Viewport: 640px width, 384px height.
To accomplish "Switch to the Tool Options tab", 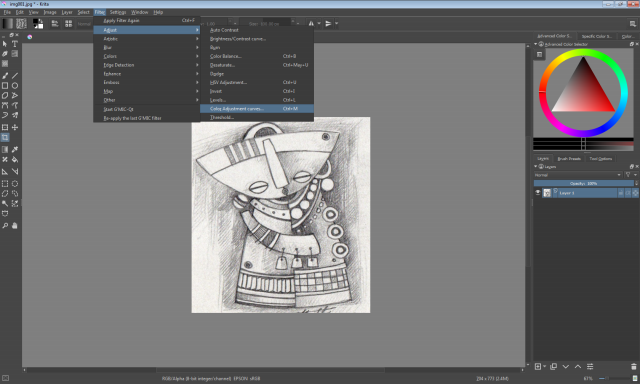I will [600, 159].
